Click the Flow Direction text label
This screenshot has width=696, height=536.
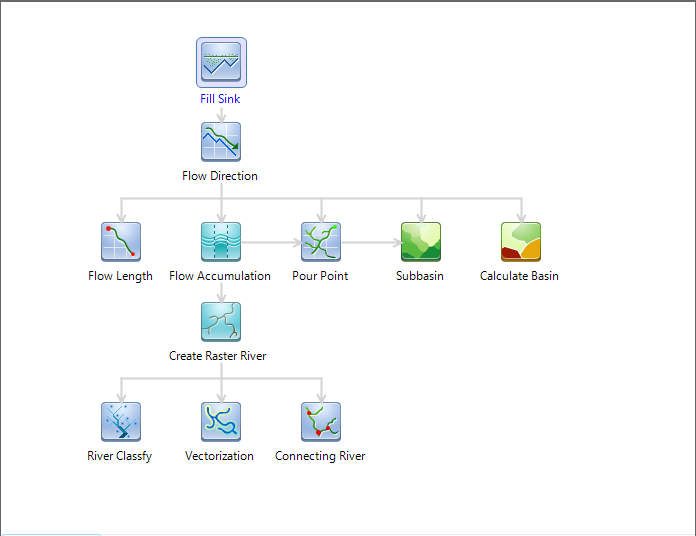(220, 176)
